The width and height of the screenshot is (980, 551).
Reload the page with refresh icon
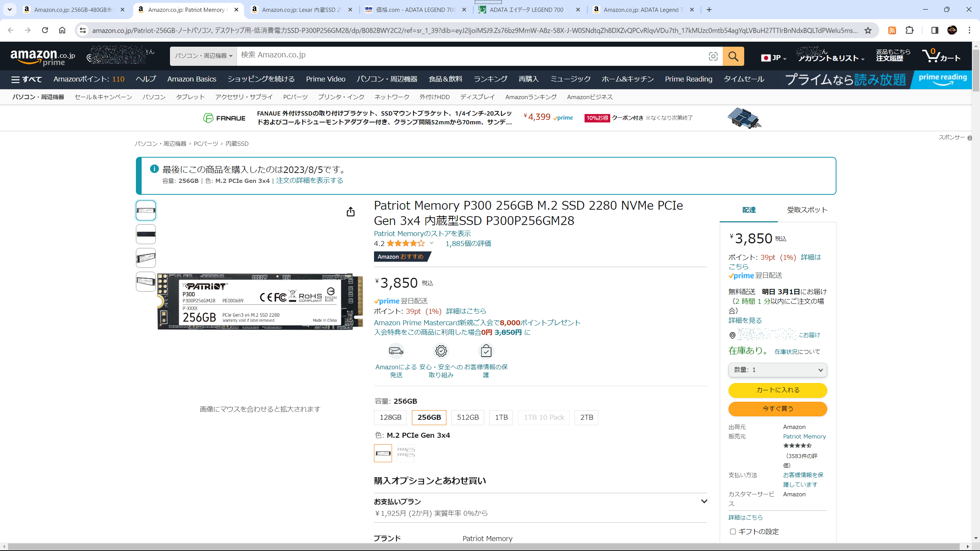point(45,30)
